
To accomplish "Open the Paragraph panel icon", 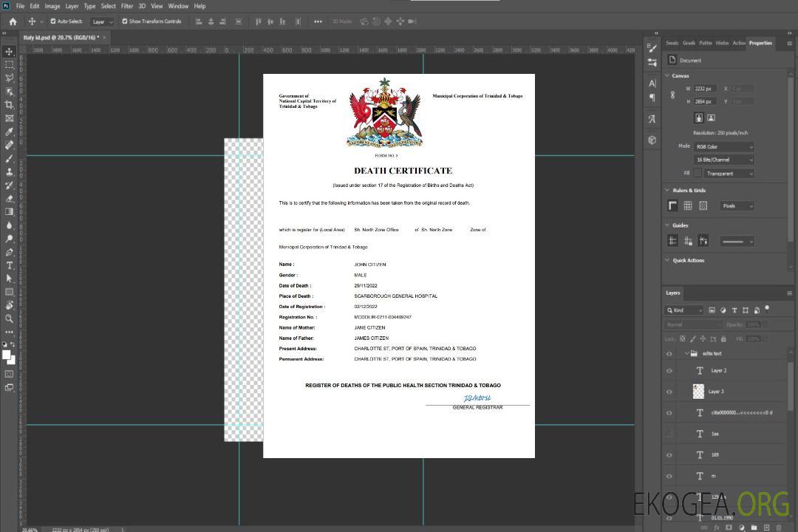I will click(652, 98).
